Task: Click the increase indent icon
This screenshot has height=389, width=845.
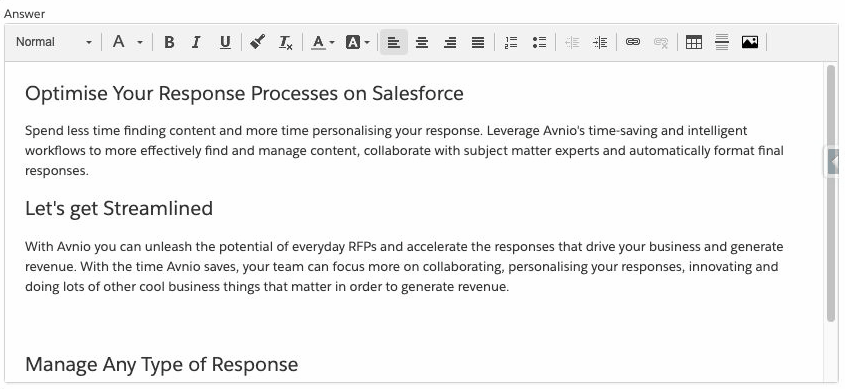Action: pyautogui.click(x=600, y=42)
